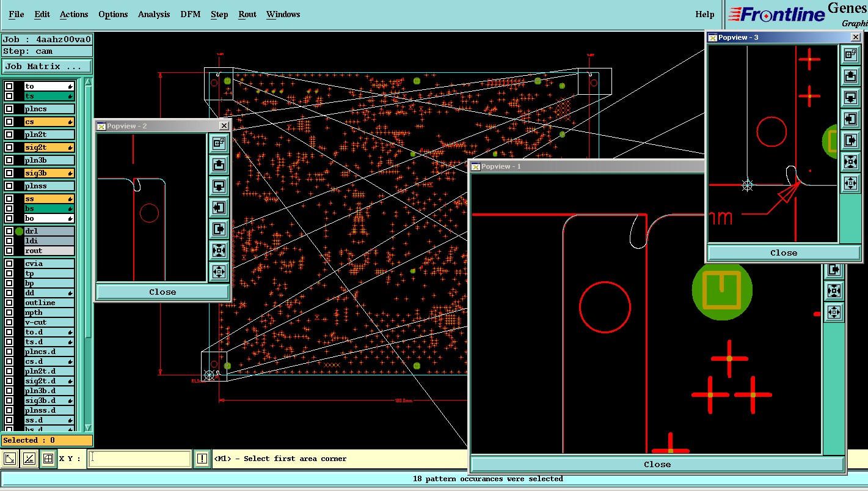Toggle the 'drl' layer checkbox
868x491 pixels.
9,231
